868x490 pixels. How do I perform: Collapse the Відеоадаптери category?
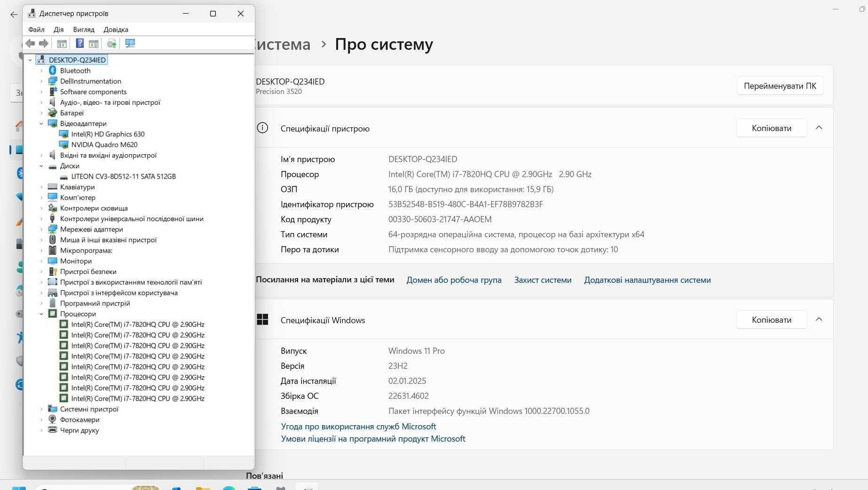click(41, 124)
